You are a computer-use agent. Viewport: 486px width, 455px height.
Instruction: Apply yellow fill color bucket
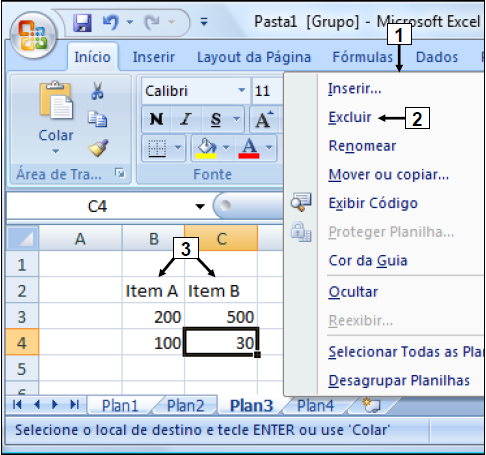pyautogui.click(x=206, y=148)
